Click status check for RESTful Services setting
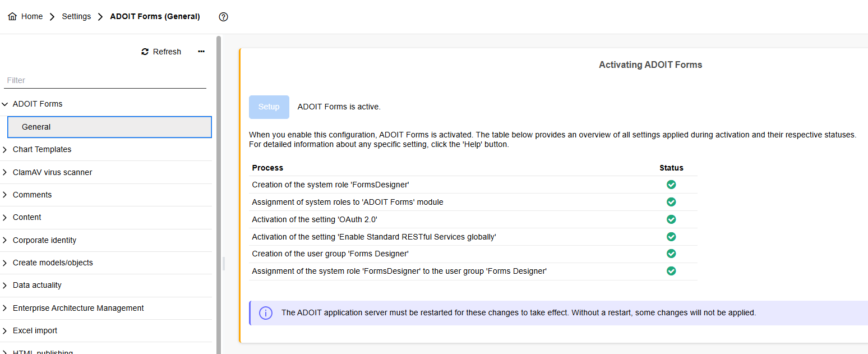Viewport: 868px width, 354px height. (671, 237)
